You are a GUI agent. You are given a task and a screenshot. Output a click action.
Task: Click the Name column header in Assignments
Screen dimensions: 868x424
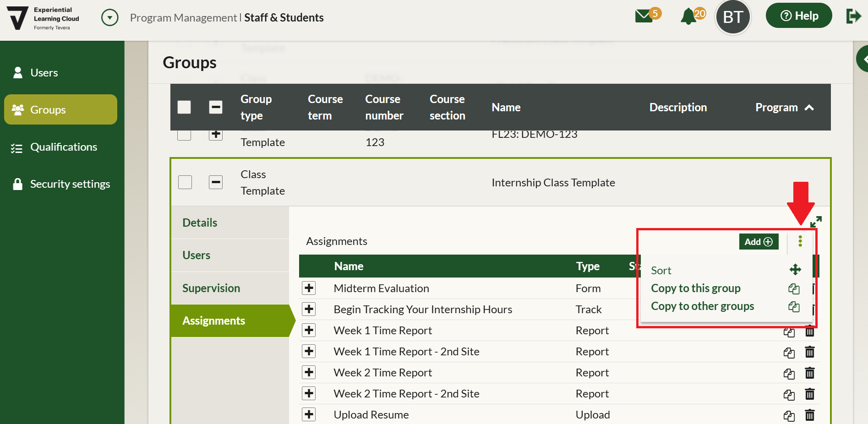point(349,266)
